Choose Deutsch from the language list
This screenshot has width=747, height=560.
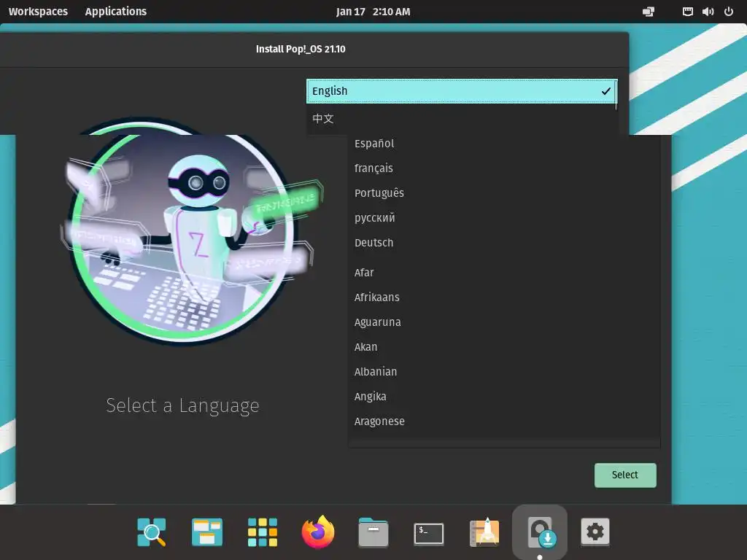tap(503, 242)
